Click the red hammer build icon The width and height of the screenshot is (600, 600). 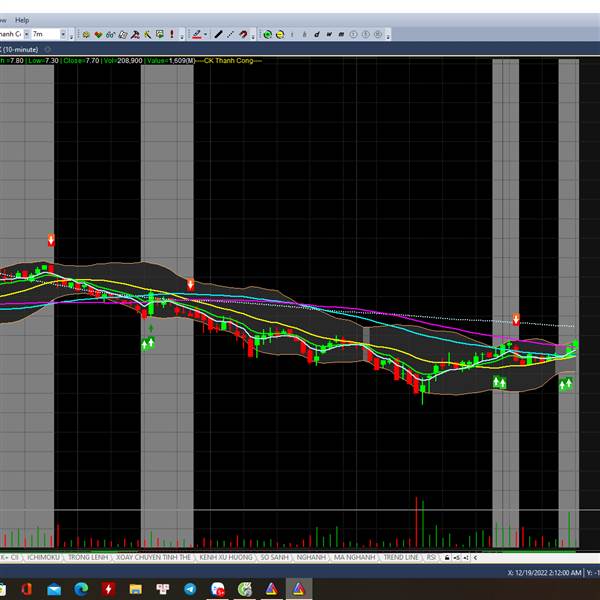[x=135, y=34]
